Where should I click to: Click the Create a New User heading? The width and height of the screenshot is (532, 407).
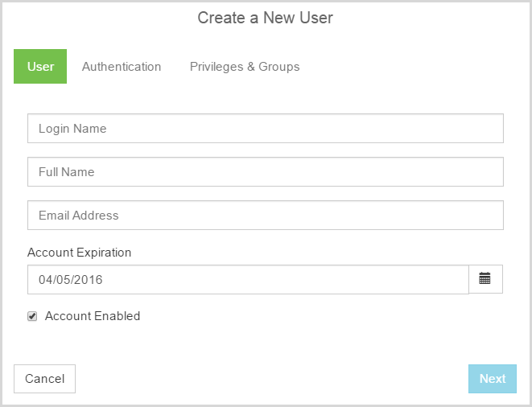pyautogui.click(x=266, y=18)
